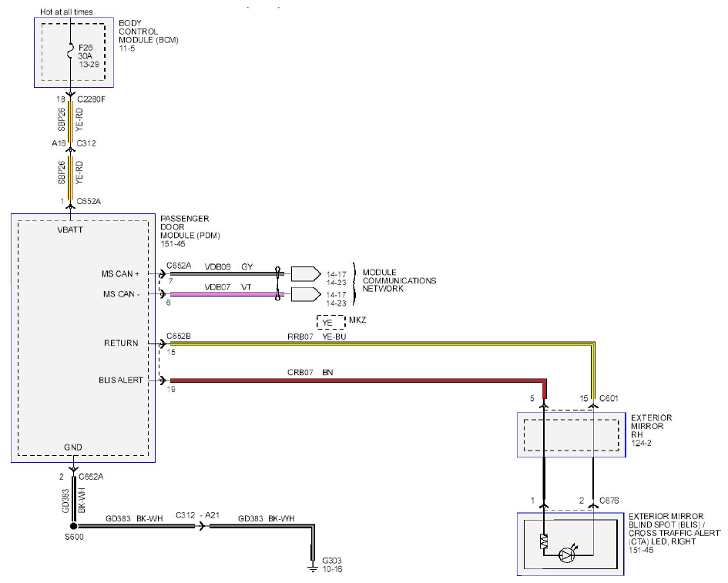The height and width of the screenshot is (583, 728).
Task: Click the brown CRB07 wire
Action: pos(357,380)
